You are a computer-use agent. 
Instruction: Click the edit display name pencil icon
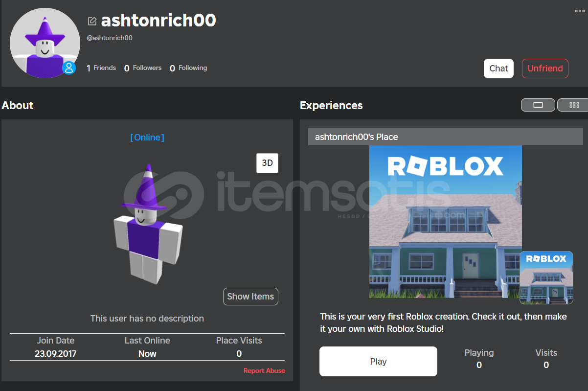pos(92,21)
